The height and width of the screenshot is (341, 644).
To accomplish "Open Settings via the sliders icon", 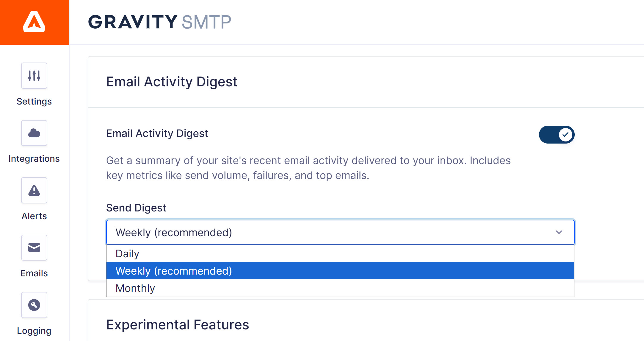I will coord(34,76).
